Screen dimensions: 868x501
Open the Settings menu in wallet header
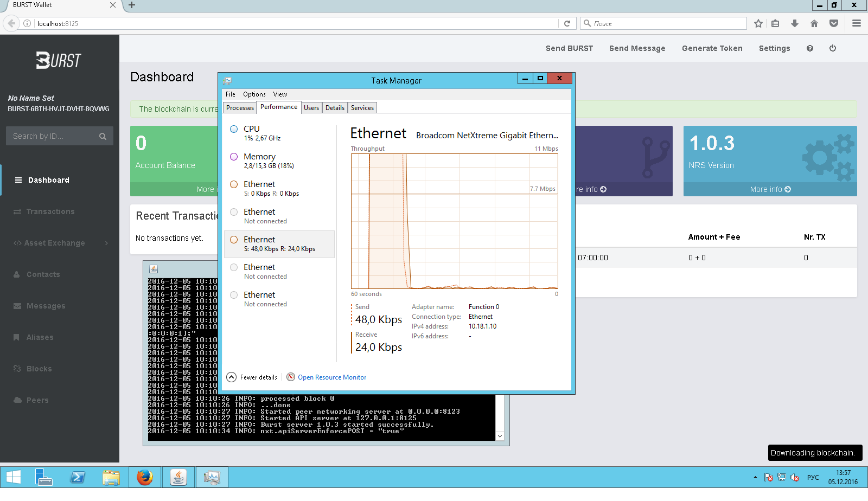774,48
